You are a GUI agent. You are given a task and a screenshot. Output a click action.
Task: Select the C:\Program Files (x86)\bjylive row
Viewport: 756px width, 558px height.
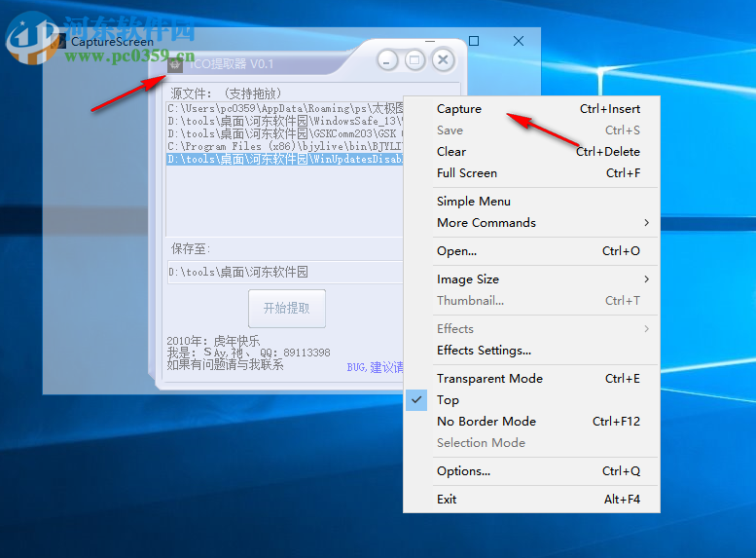pyautogui.click(x=285, y=146)
